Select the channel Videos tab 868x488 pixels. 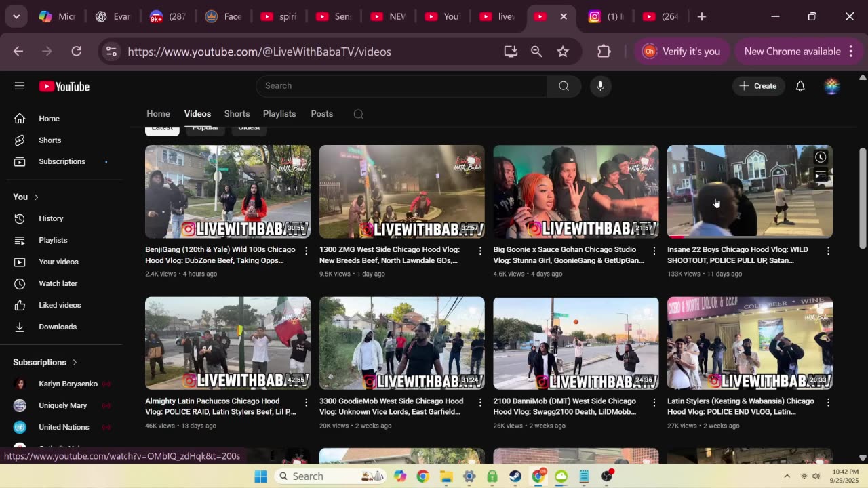click(x=197, y=114)
